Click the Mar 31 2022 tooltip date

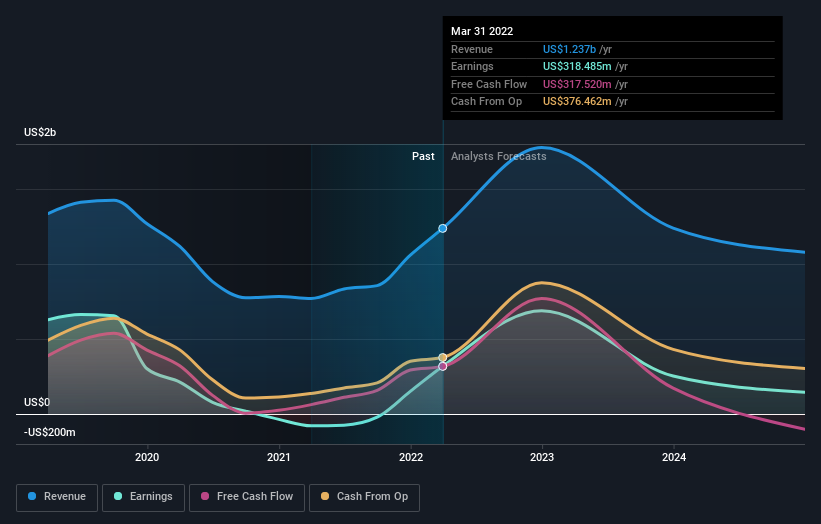tap(482, 31)
